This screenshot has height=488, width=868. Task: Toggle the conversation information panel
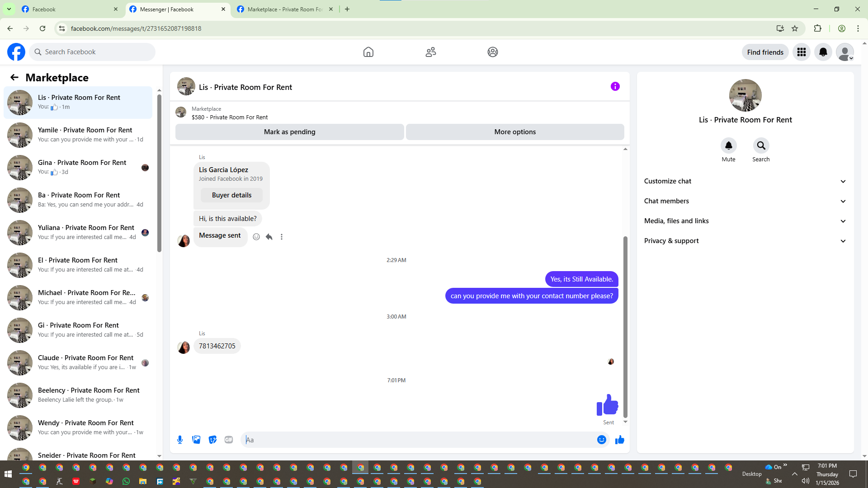coord(615,86)
